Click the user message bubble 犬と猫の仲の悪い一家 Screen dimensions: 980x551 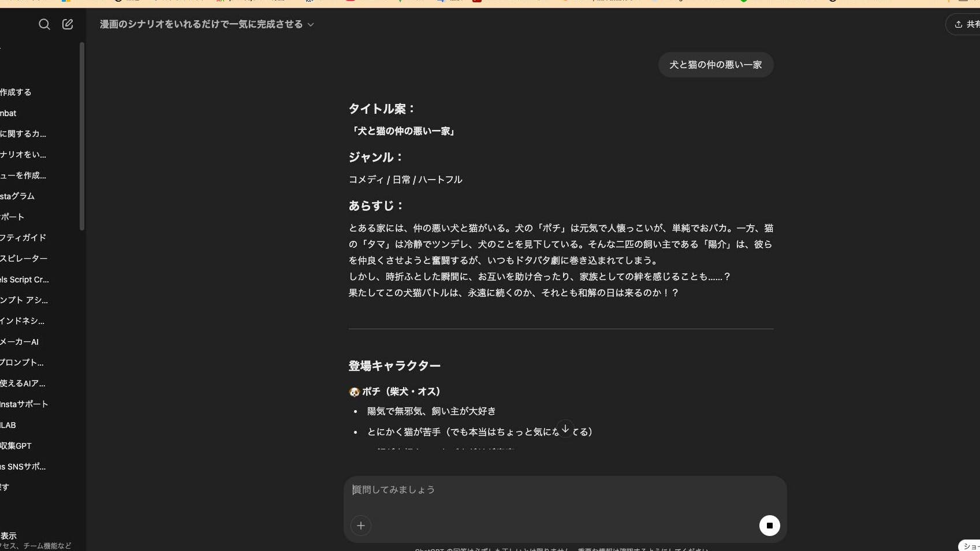coord(716,65)
